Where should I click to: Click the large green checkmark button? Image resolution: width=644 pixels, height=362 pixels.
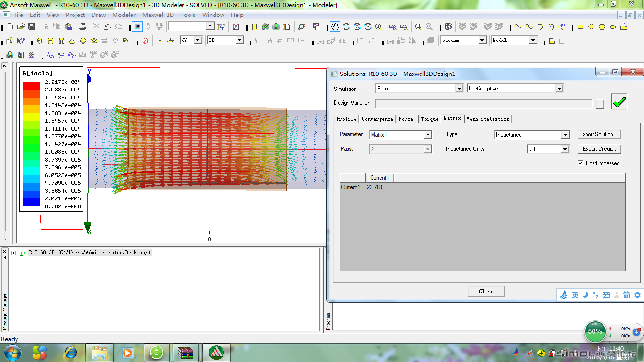(x=619, y=102)
